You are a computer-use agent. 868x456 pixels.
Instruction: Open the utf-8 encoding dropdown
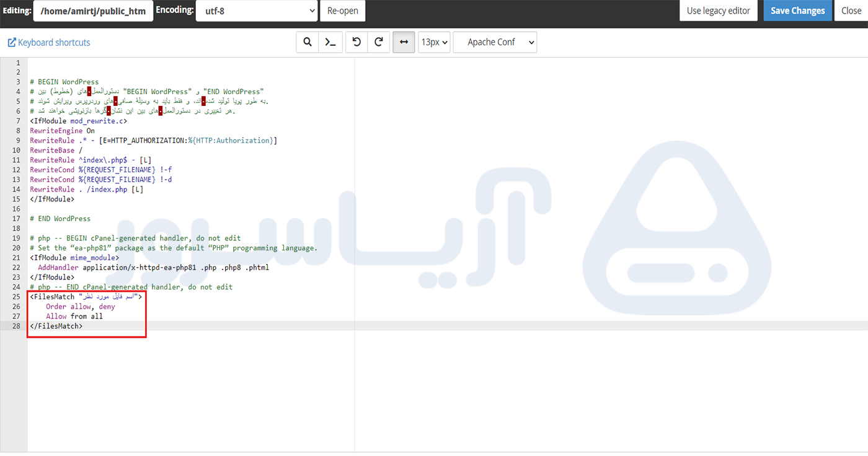click(x=257, y=11)
